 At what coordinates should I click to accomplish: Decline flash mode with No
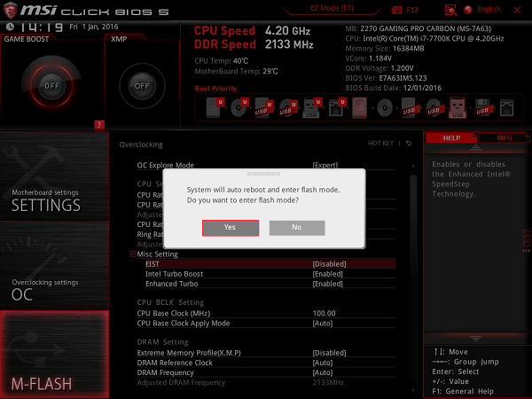[x=297, y=228]
